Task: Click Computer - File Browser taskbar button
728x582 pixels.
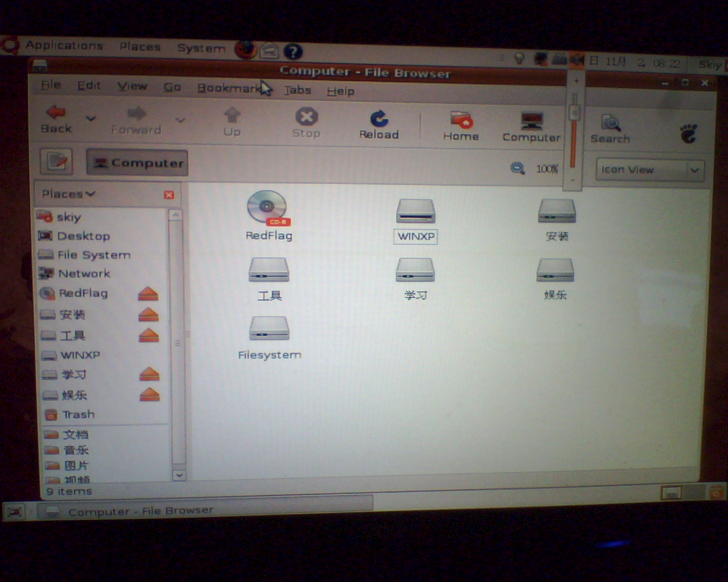Action: point(206,509)
